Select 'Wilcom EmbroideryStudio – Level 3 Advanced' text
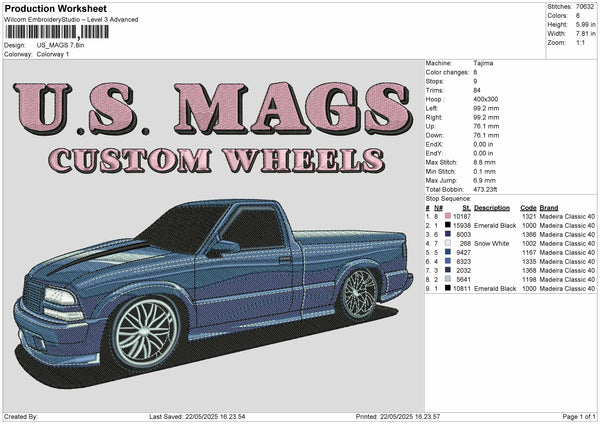 click(71, 20)
